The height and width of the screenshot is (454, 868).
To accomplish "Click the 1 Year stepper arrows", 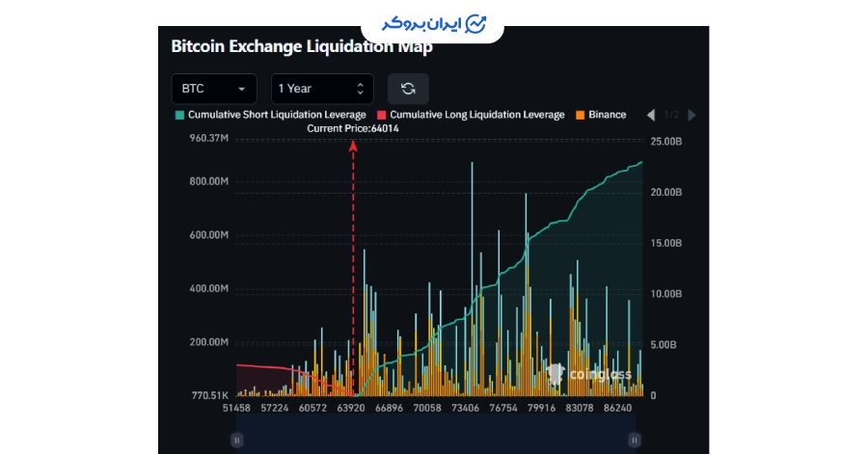I will click(x=361, y=89).
